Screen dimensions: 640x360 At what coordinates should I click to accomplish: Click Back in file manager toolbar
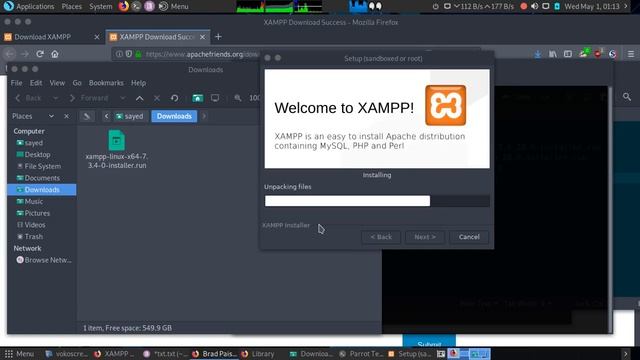coord(28,98)
